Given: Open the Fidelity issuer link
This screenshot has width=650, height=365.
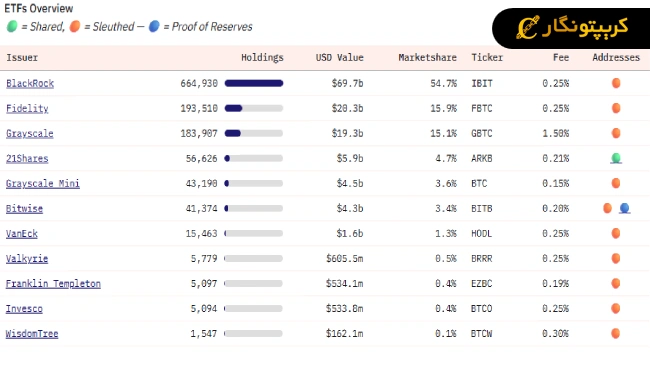Looking at the screenshot, I should (x=27, y=109).
